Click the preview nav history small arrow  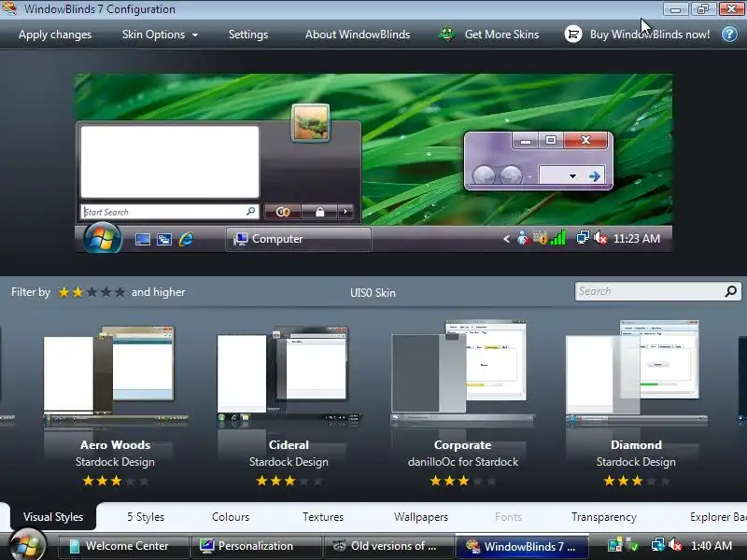tap(529, 176)
